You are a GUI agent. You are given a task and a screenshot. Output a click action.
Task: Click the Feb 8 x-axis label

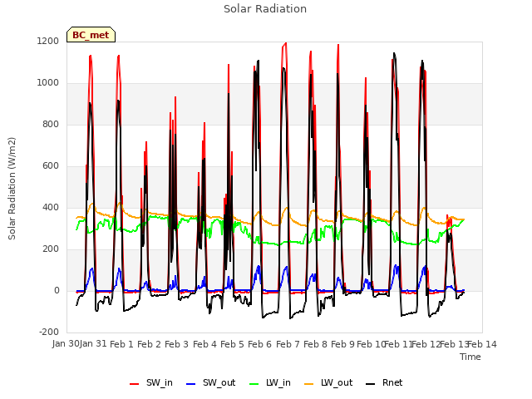[x=315, y=344]
